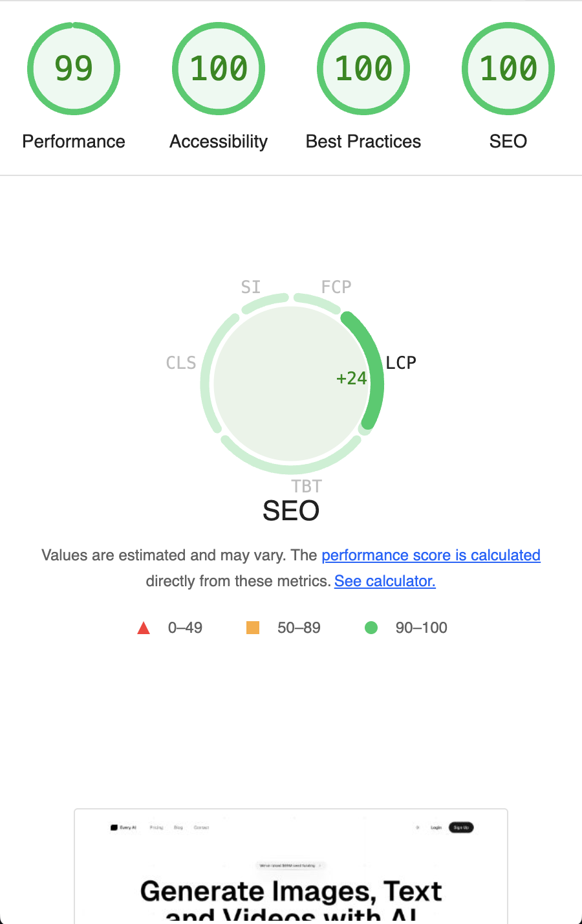The image size is (582, 924).
Task: Click the +24 LCP score value
Action: (351, 379)
